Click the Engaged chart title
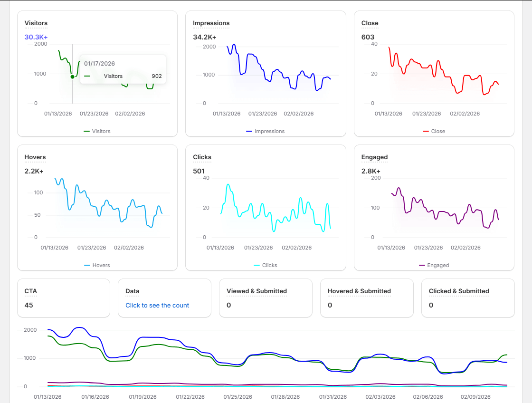This screenshot has height=403, width=532. tap(374, 157)
